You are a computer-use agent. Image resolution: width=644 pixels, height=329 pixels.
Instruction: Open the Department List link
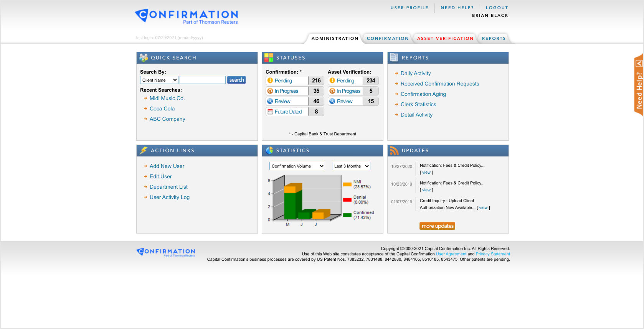(168, 187)
